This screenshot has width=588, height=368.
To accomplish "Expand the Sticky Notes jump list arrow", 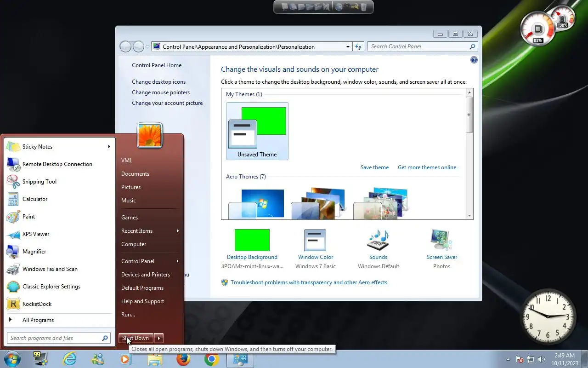I will [109, 147].
